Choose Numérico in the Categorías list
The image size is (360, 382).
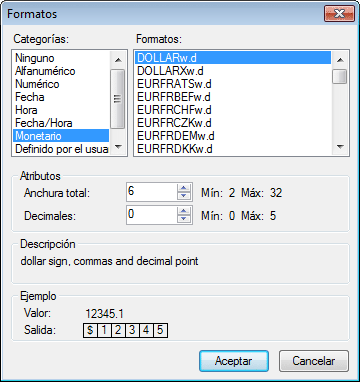click(x=61, y=84)
